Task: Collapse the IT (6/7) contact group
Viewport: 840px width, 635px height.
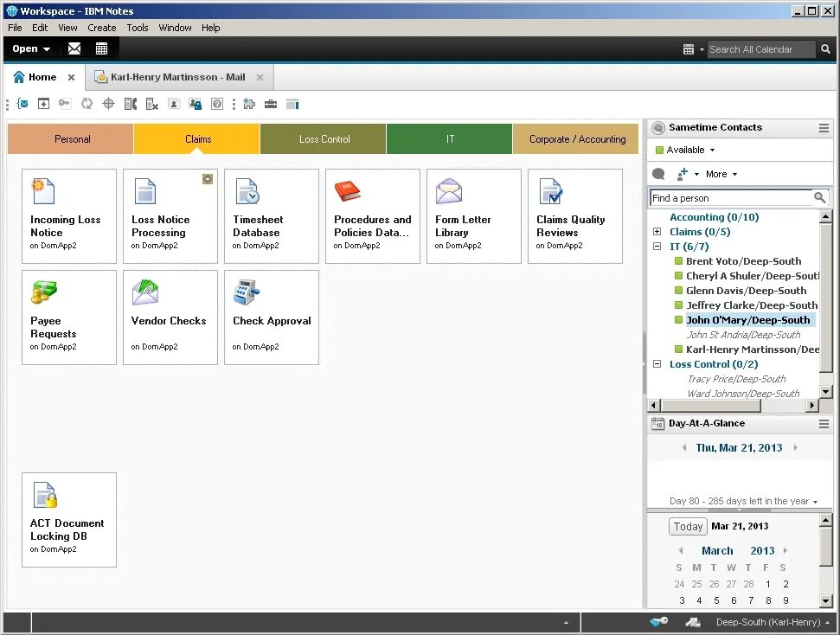Action: 657,246
